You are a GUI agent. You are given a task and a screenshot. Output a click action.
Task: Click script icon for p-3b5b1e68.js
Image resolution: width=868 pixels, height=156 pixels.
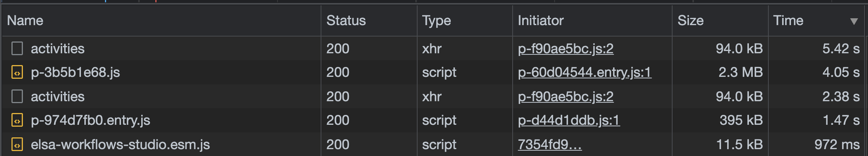[x=17, y=72]
